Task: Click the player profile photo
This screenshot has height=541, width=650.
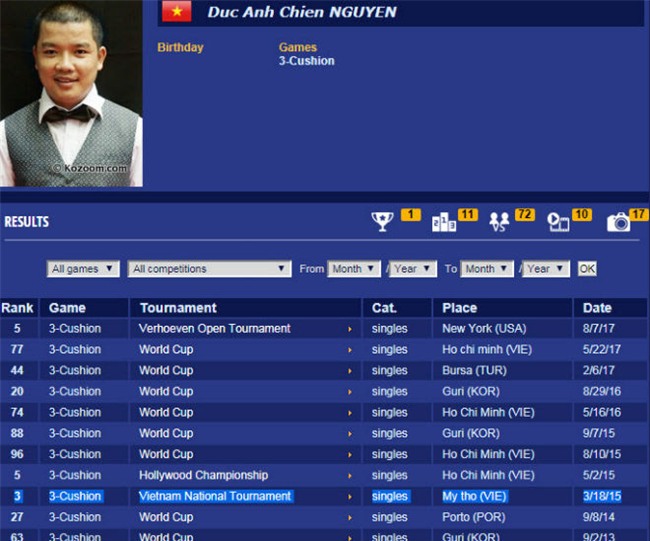Action: click(x=71, y=93)
